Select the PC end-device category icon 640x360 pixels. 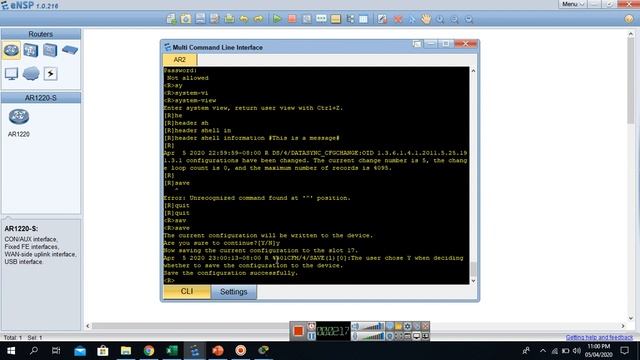click(11, 74)
